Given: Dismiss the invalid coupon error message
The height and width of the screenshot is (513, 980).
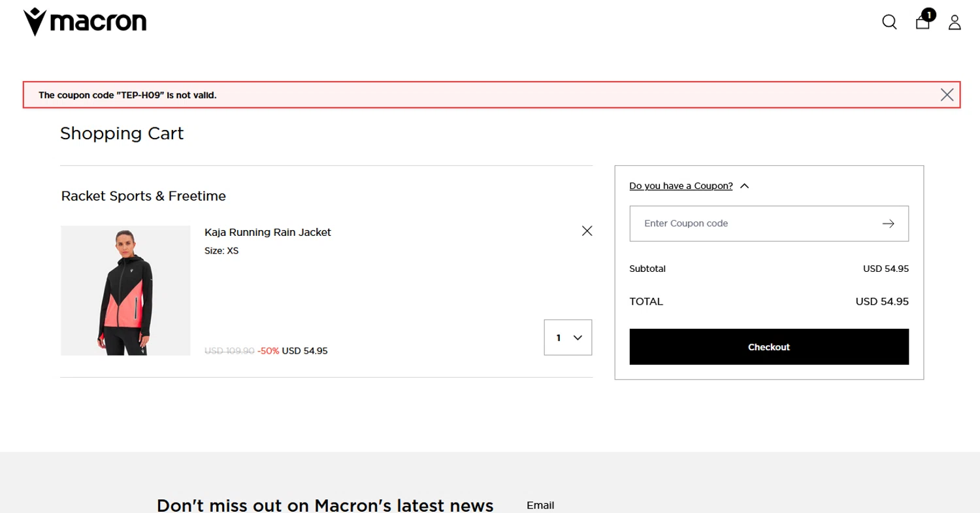Looking at the screenshot, I should coord(947,95).
